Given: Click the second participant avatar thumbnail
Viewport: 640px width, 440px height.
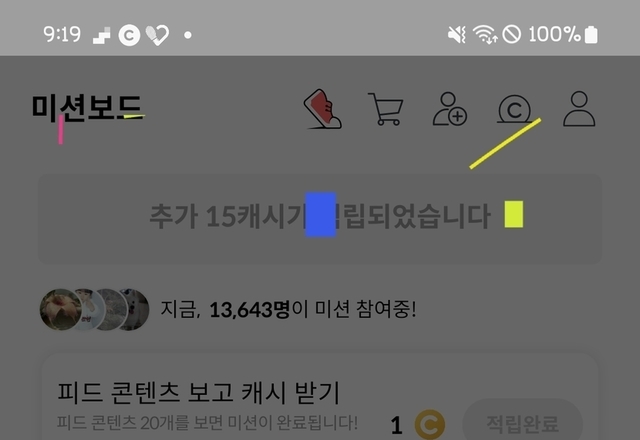Looking at the screenshot, I should [88, 309].
